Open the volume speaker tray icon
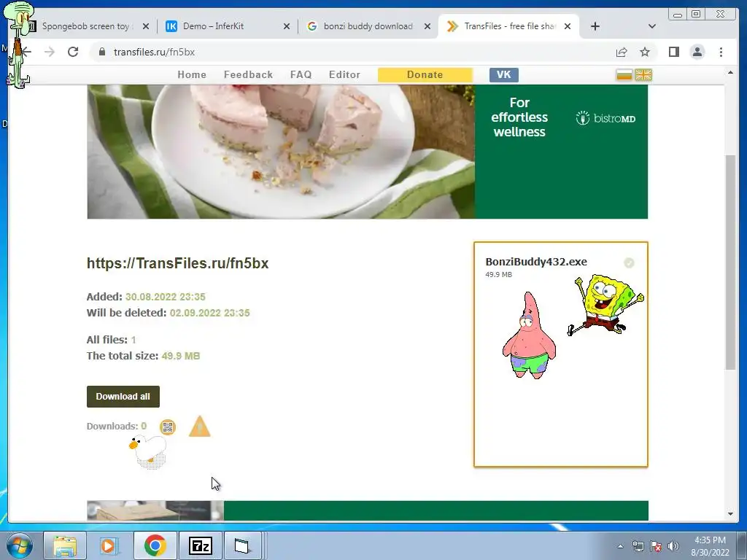The height and width of the screenshot is (560, 747). coord(673,546)
